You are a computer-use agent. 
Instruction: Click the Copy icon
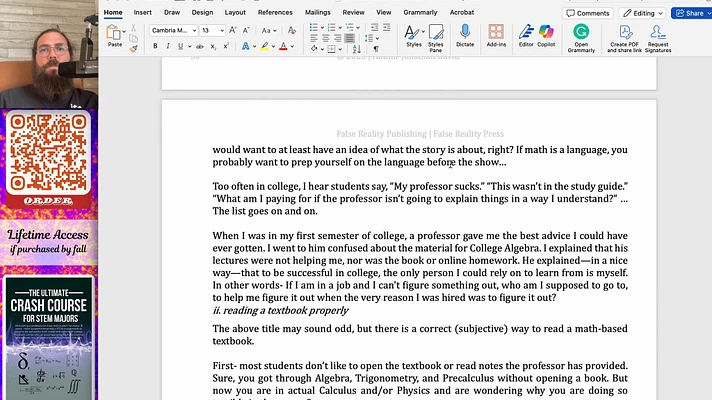point(134,38)
